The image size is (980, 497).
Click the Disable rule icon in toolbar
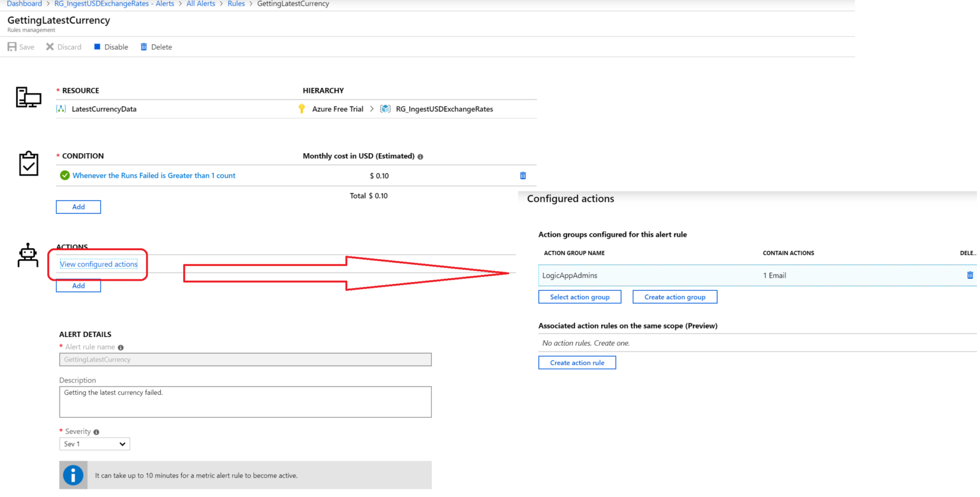[x=98, y=47]
